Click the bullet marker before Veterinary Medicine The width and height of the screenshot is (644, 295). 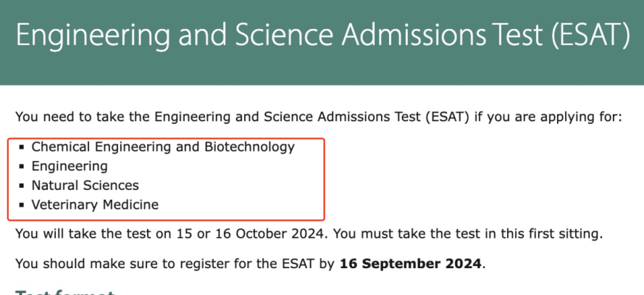pos(22,204)
